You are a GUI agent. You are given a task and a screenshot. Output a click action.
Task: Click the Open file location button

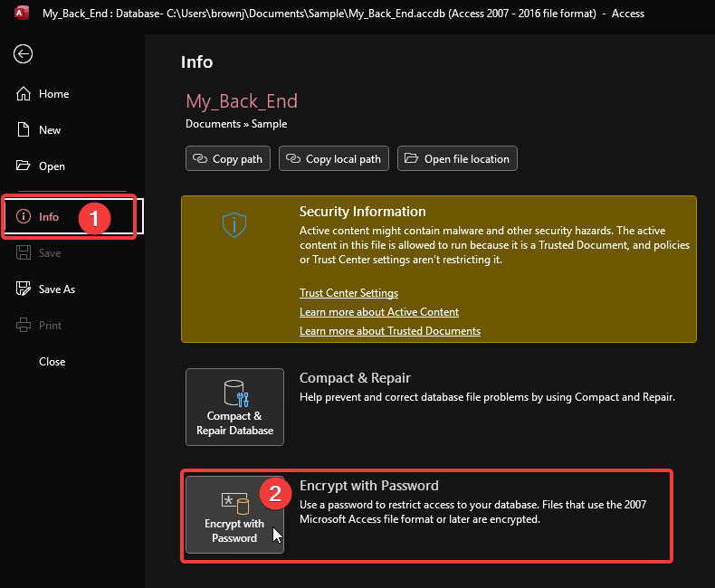tap(457, 159)
